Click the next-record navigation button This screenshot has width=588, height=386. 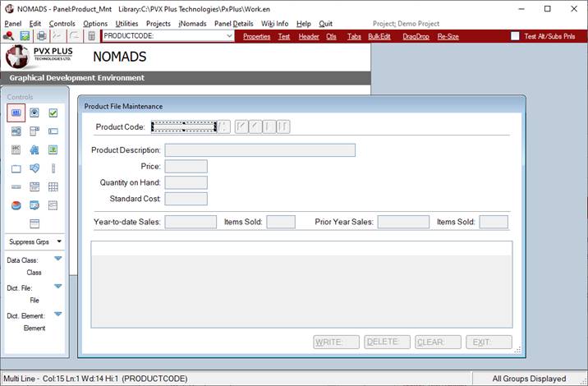pyautogui.click(x=269, y=126)
